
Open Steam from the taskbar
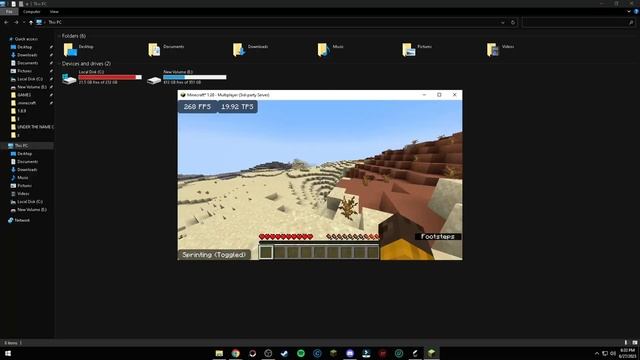284,353
